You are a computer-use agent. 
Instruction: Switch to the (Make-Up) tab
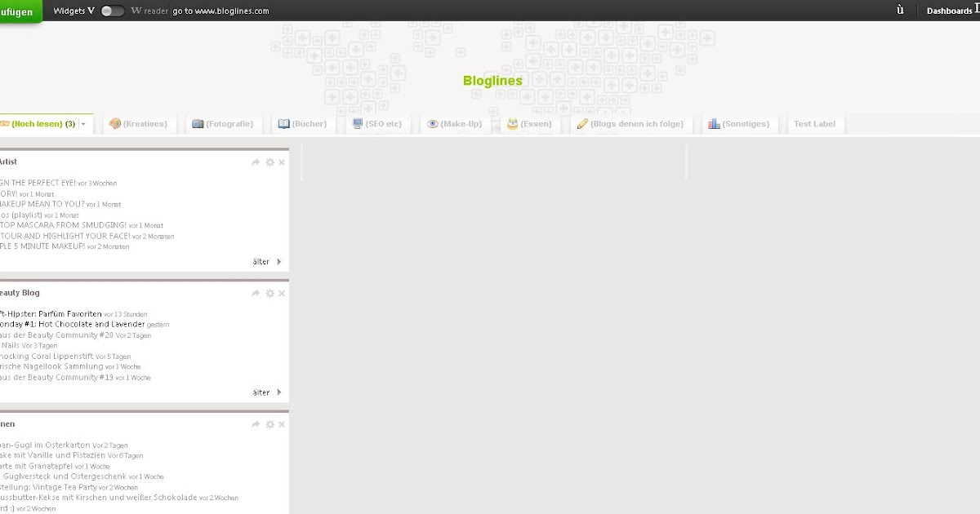tap(454, 124)
